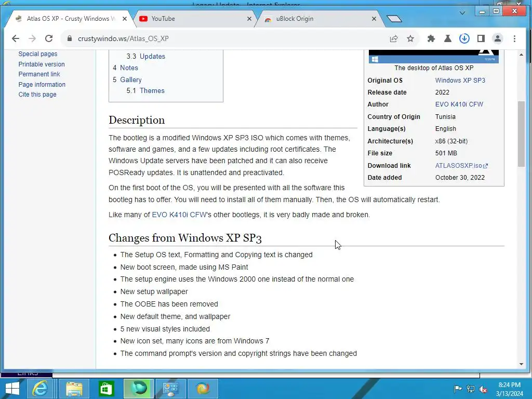Click the 'Changes from Windows XP SP3' heading
This screenshot has height=399, width=532.
tap(185, 238)
